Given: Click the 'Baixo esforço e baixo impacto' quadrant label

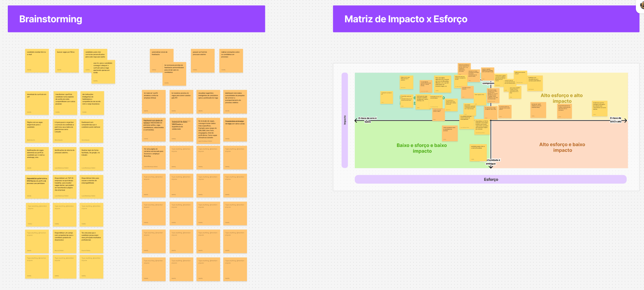Looking at the screenshot, I should 422,148.
